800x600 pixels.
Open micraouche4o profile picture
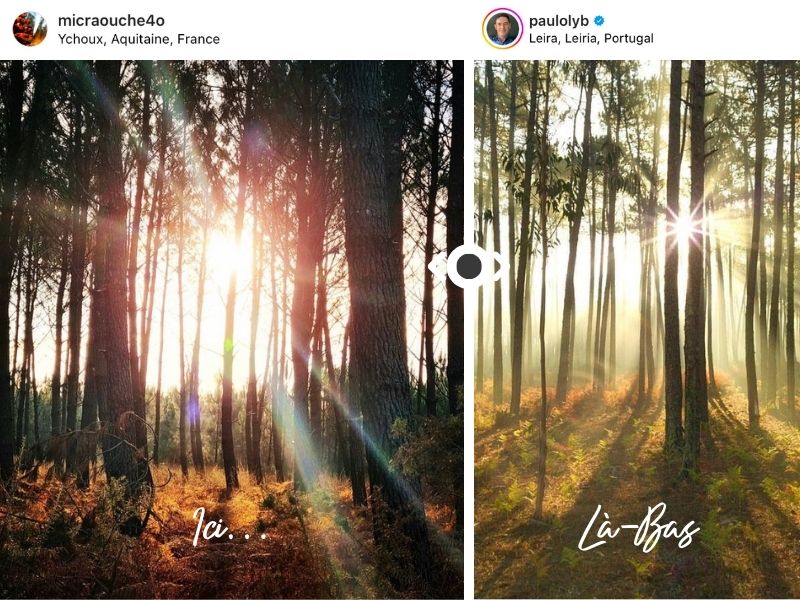point(30,29)
